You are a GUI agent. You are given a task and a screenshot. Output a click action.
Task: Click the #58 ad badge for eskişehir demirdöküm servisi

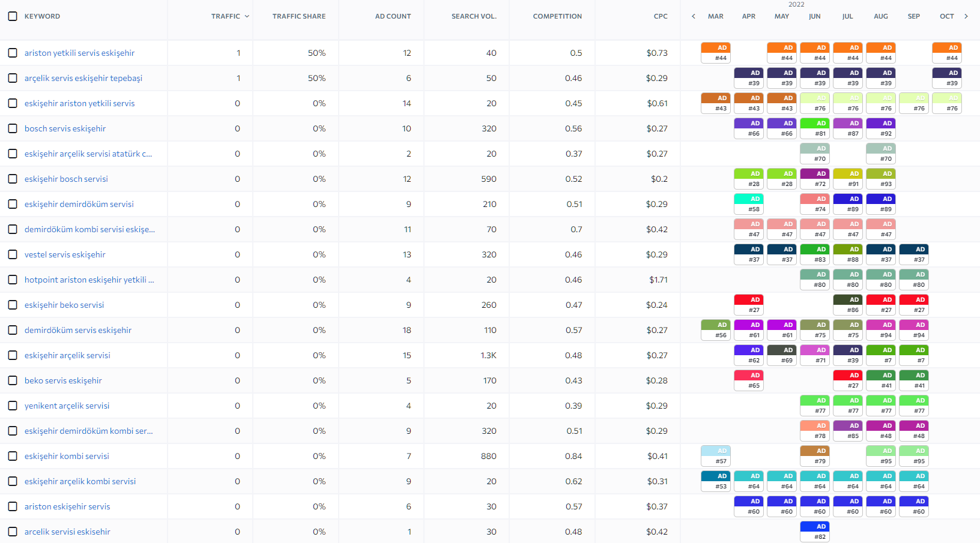point(749,204)
